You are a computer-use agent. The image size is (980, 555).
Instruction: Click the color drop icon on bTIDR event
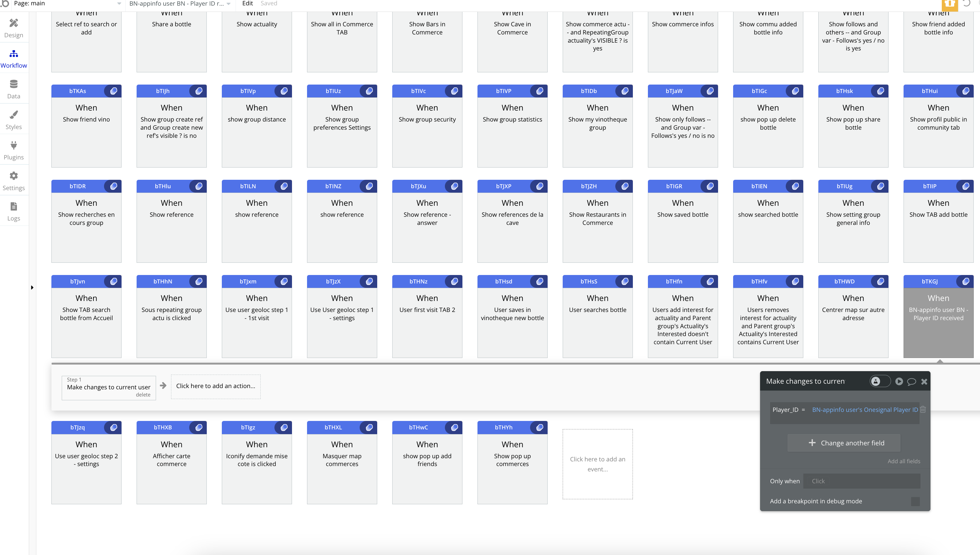point(114,186)
